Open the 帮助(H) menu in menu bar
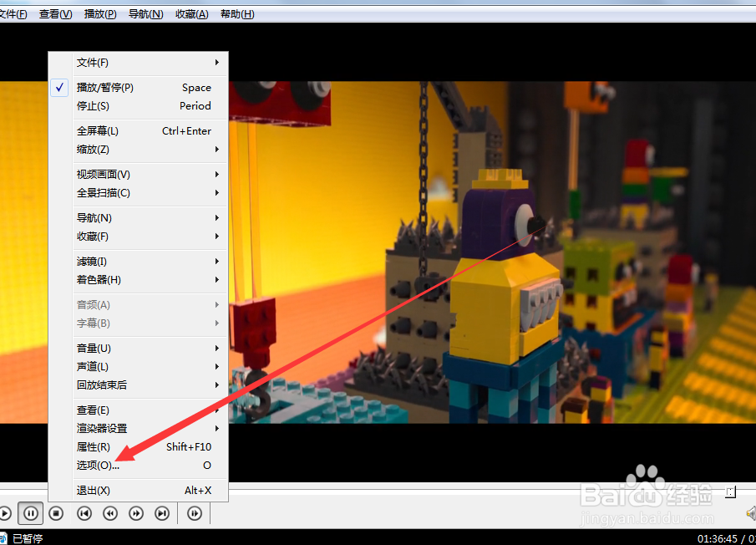Viewport: 756px width, 545px height. pos(237,14)
